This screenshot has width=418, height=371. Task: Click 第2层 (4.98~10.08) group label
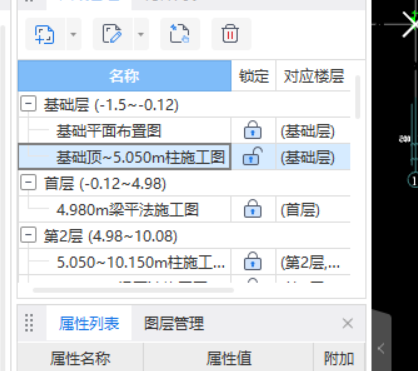(111, 236)
